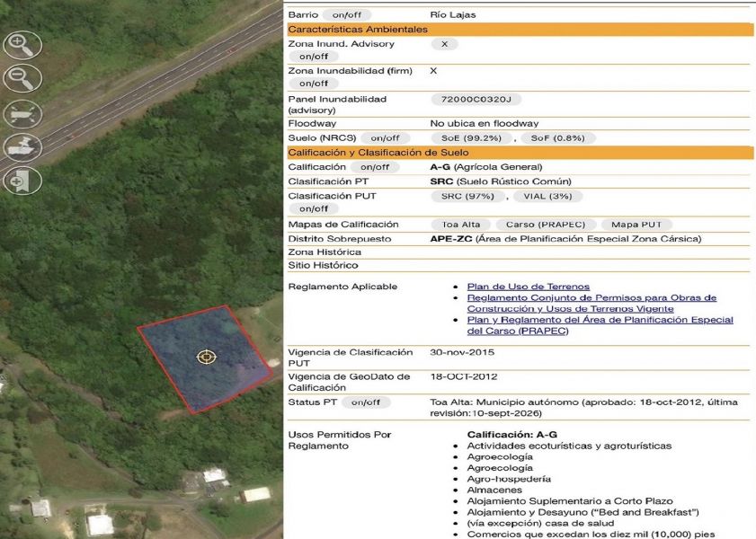Click the 'Agro-hospedería' list item

(x=509, y=480)
